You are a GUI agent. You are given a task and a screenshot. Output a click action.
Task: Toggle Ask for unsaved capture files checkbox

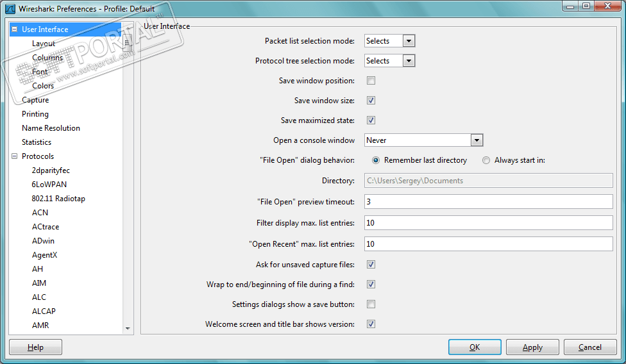(371, 264)
